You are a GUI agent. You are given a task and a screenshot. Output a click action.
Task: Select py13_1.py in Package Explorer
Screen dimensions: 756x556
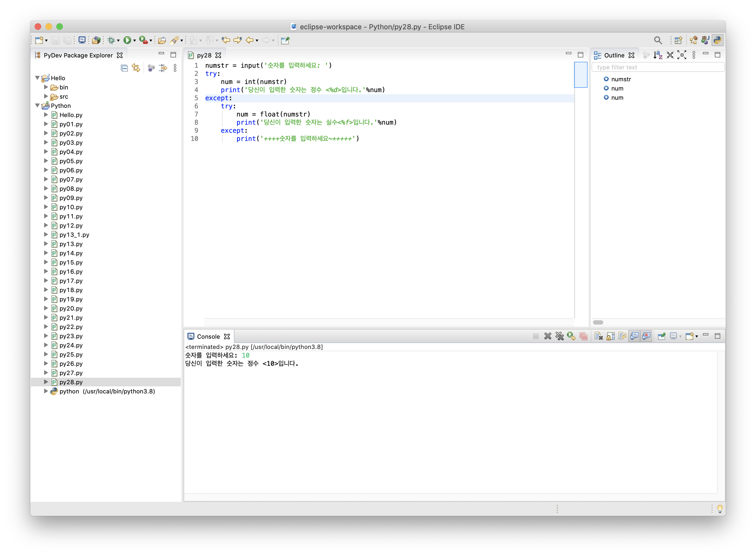coord(74,235)
